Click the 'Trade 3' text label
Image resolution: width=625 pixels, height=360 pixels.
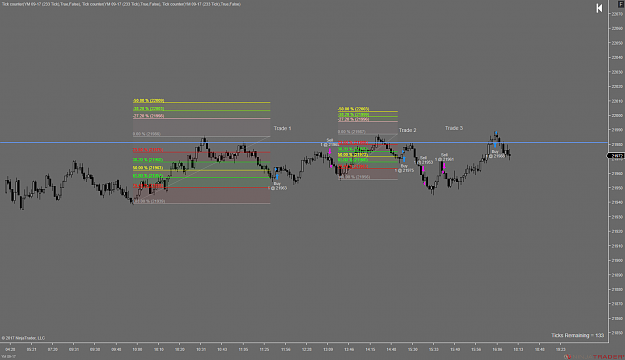coord(454,128)
